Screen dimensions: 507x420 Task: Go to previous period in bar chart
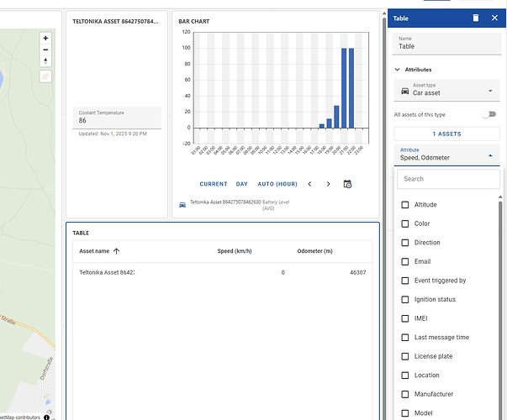(309, 183)
